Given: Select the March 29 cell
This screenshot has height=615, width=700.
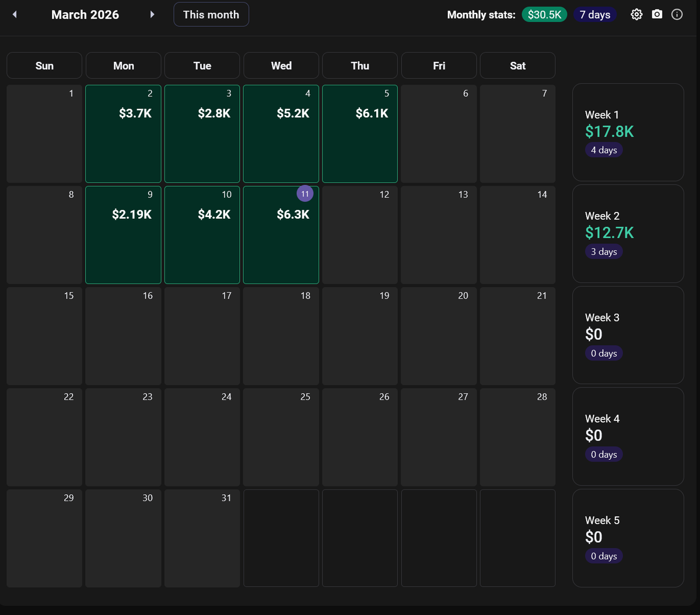Looking at the screenshot, I should pos(44,538).
